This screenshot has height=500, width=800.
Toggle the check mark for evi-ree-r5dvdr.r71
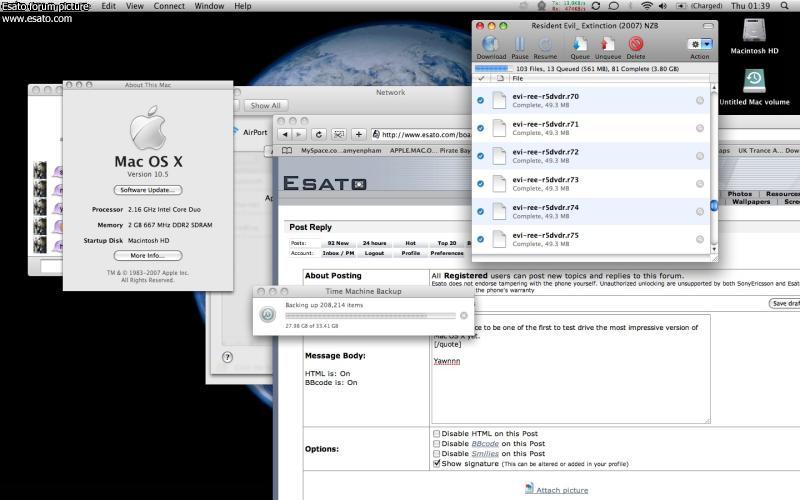pyautogui.click(x=480, y=128)
